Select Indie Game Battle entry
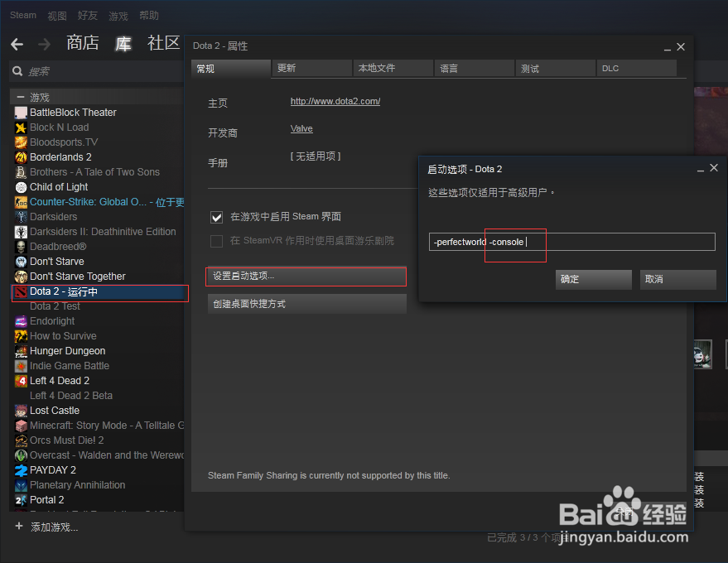 70,366
